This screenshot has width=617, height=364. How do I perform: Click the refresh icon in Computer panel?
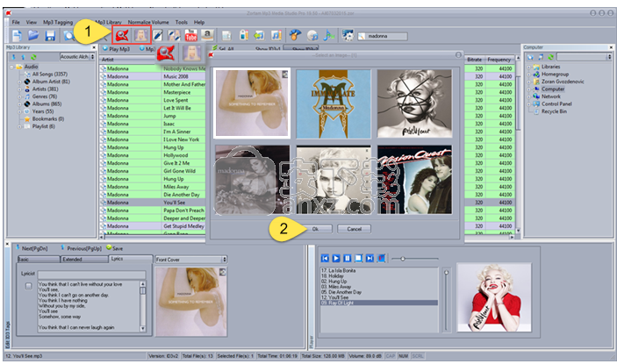point(551,57)
